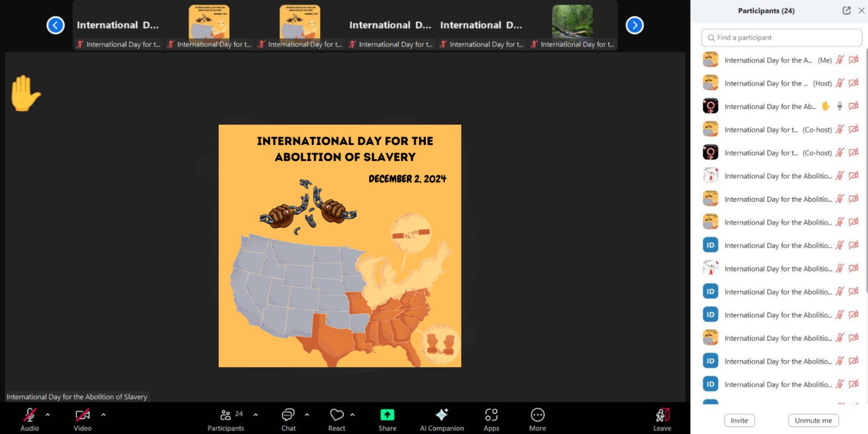Click the React heart icon
This screenshot has width=868, height=434.
click(x=336, y=415)
